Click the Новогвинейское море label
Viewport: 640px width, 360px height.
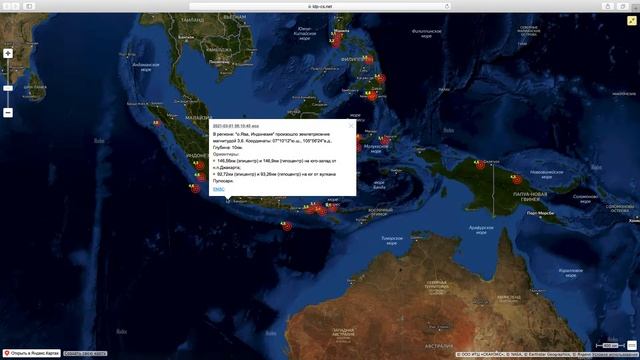click(547, 175)
